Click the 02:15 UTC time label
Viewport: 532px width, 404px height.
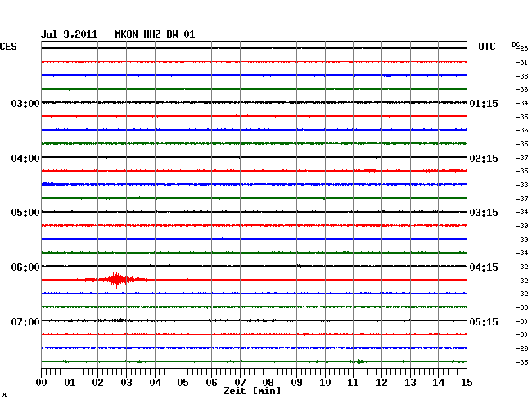(x=484, y=159)
